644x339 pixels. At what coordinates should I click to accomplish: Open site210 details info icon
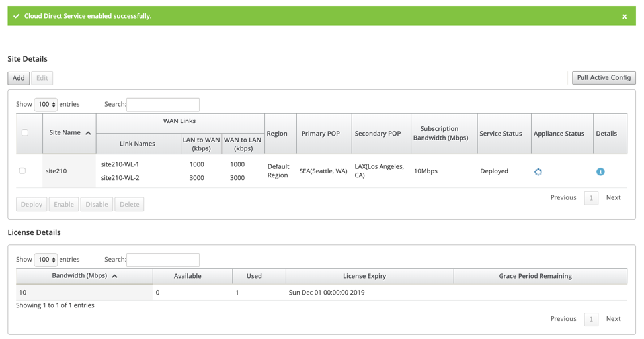(600, 171)
